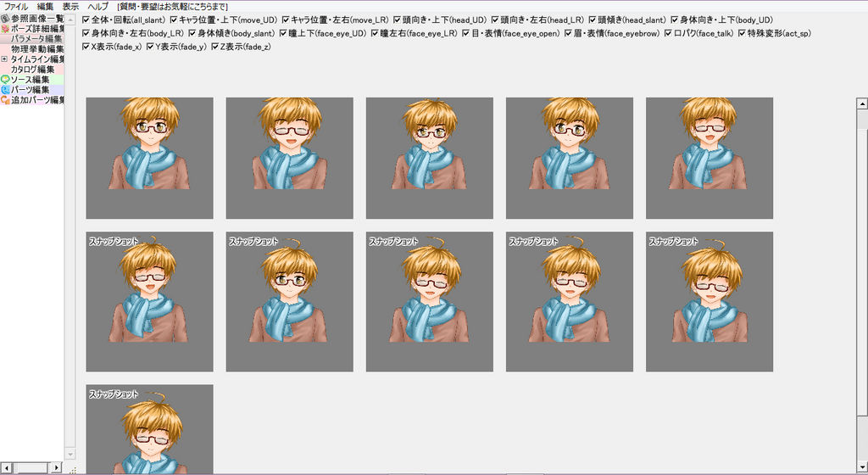Select winking character thumbnail in top row
The image size is (868, 475).
[x=290, y=159]
